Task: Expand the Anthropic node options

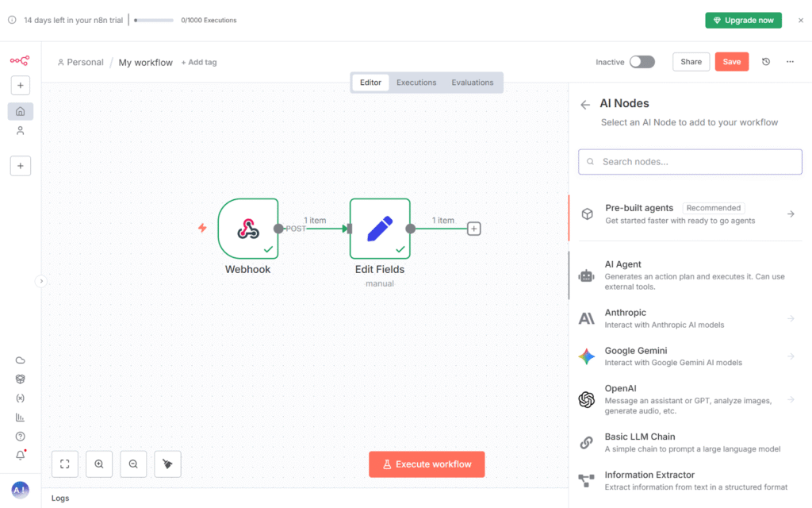Action: [791, 318]
